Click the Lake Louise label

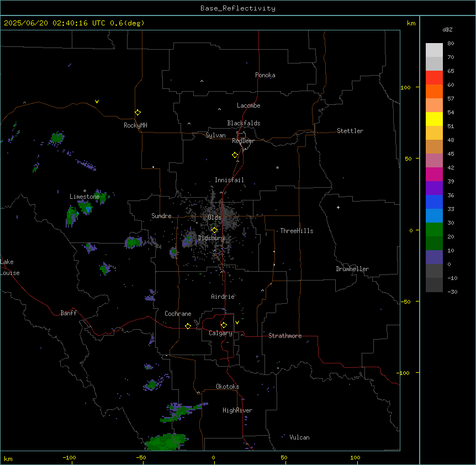[10, 267]
